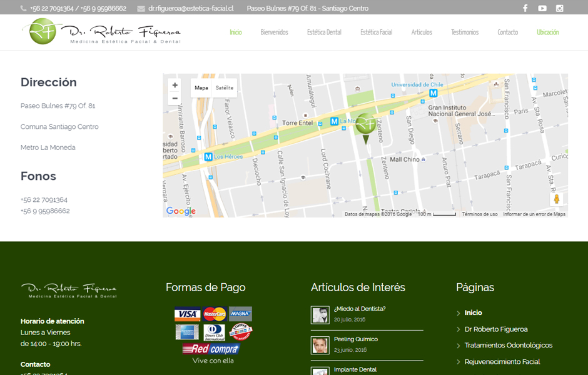This screenshot has height=375, width=588.
Task: Zoom out on the map with minus button
Action: [x=175, y=99]
